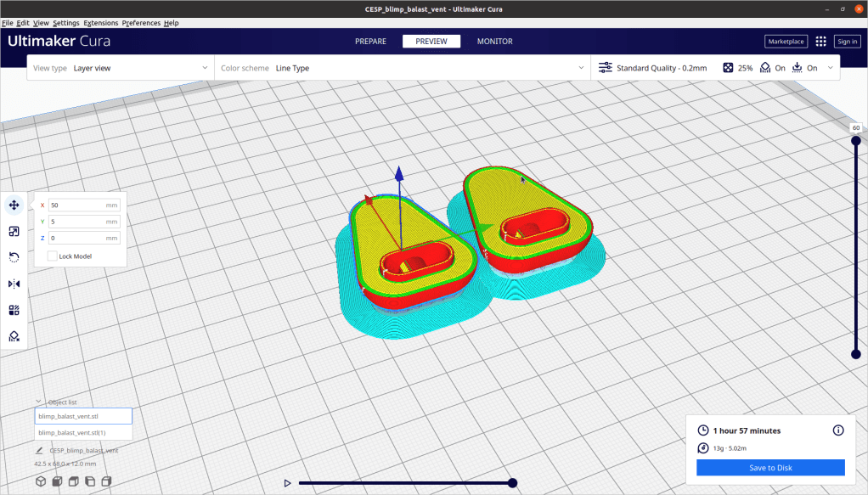Click the layer slider top handle
This screenshot has height=495, width=868.
tap(855, 141)
